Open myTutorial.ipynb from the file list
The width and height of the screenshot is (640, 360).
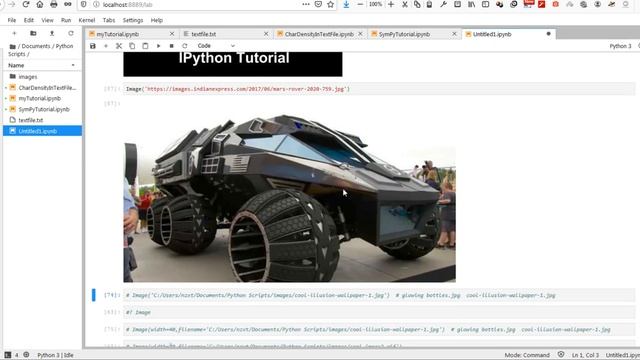pyautogui.click(x=42, y=98)
